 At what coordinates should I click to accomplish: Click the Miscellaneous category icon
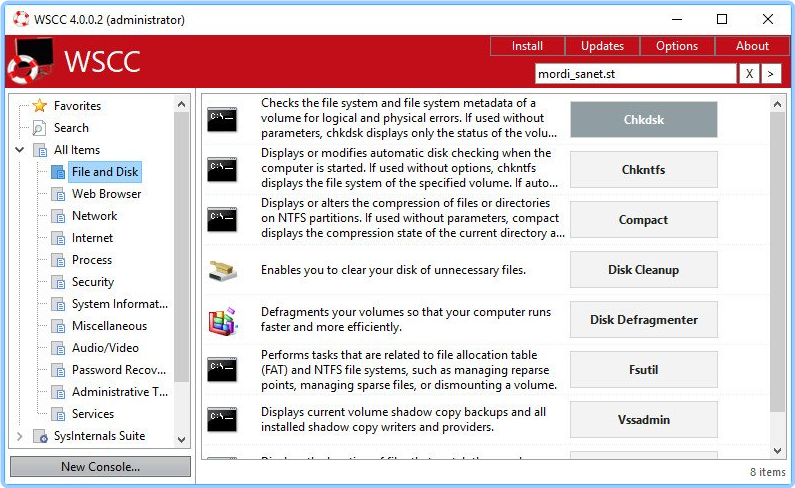(x=58, y=326)
